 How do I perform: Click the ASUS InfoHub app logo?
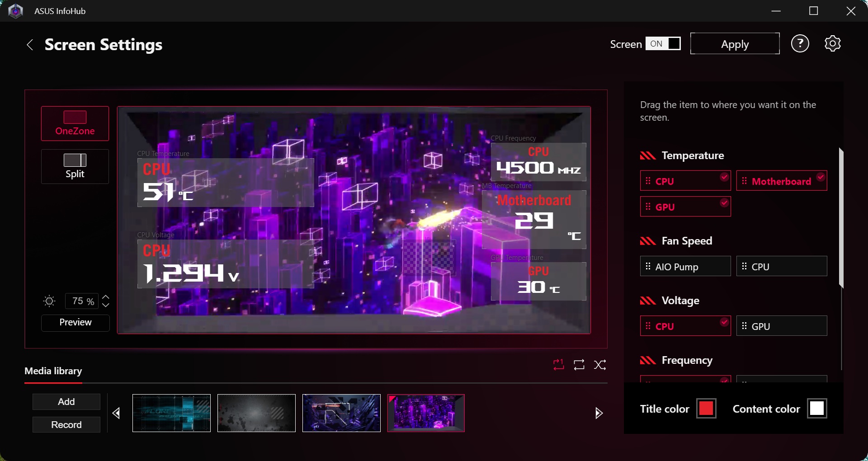tap(16, 11)
